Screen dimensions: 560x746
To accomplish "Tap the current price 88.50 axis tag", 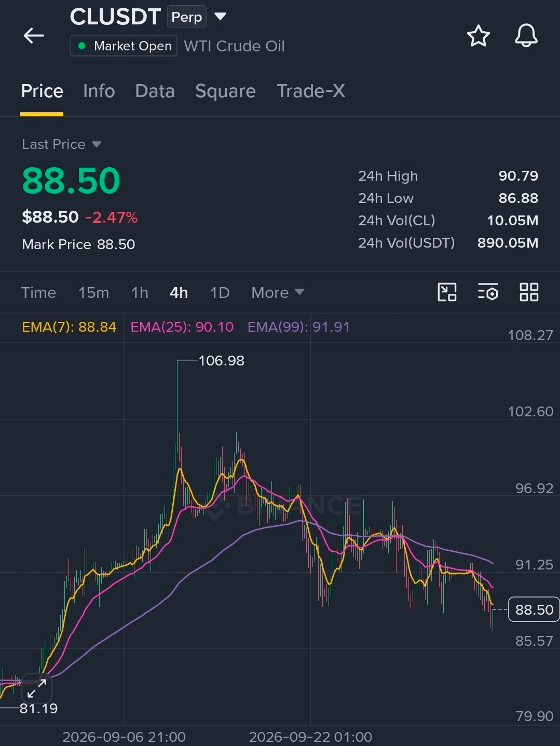I will [534, 609].
